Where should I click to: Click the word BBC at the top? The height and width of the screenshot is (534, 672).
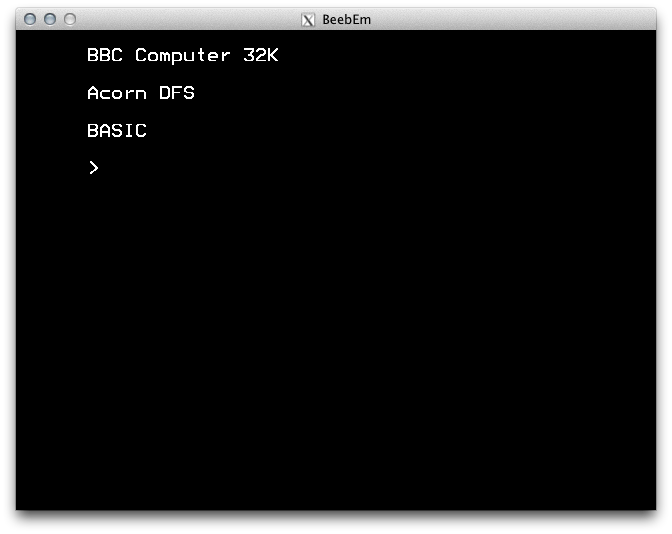[105, 55]
